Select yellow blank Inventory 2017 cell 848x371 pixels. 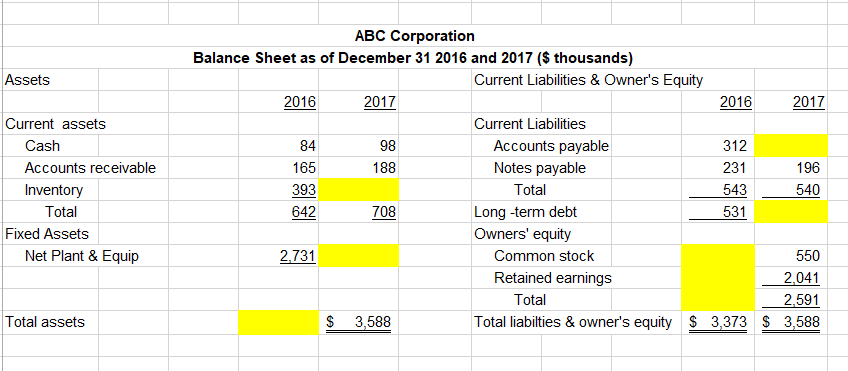click(358, 190)
